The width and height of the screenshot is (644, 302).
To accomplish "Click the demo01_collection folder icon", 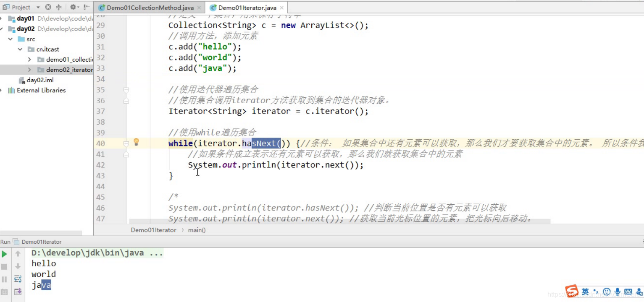I will (x=41, y=60).
